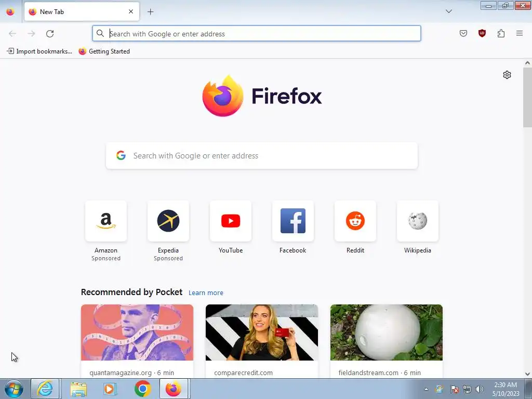Open Action Center flag tray icon

pos(454,389)
